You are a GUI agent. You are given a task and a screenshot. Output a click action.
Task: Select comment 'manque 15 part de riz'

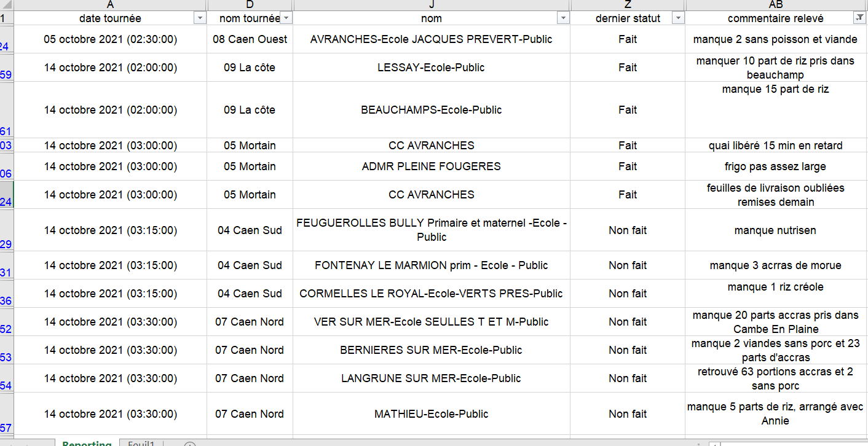[x=776, y=110]
